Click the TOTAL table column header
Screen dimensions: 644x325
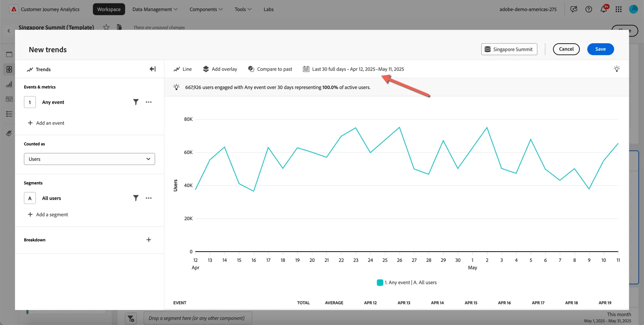pos(303,303)
